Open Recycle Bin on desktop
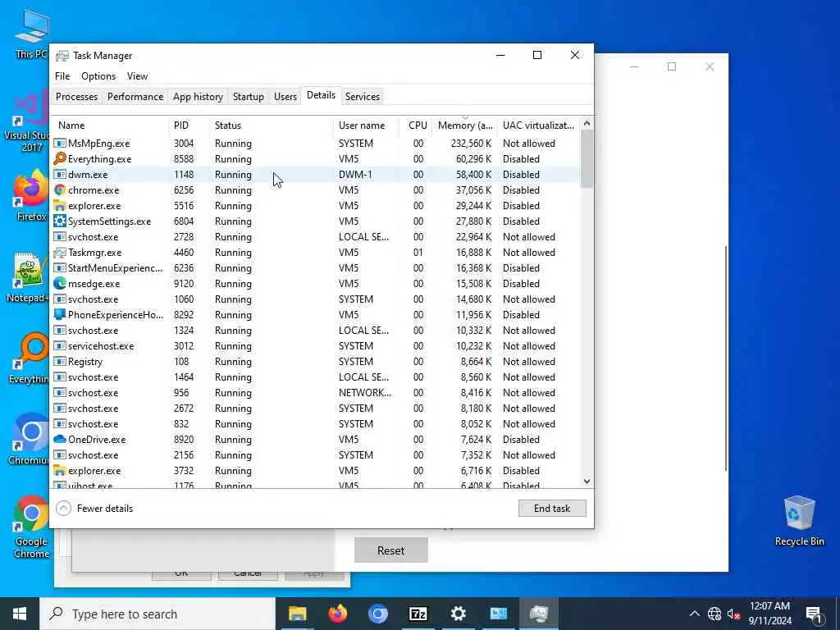 coord(799,520)
